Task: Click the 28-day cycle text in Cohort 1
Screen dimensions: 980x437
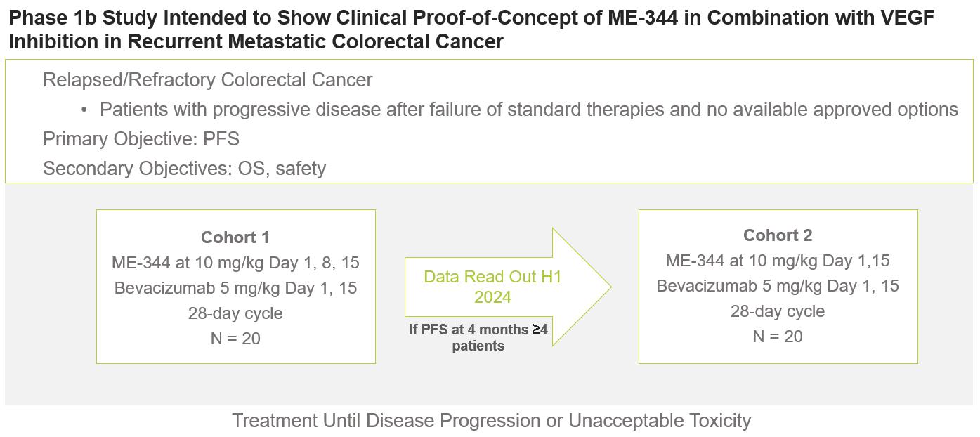Action: click(x=235, y=313)
